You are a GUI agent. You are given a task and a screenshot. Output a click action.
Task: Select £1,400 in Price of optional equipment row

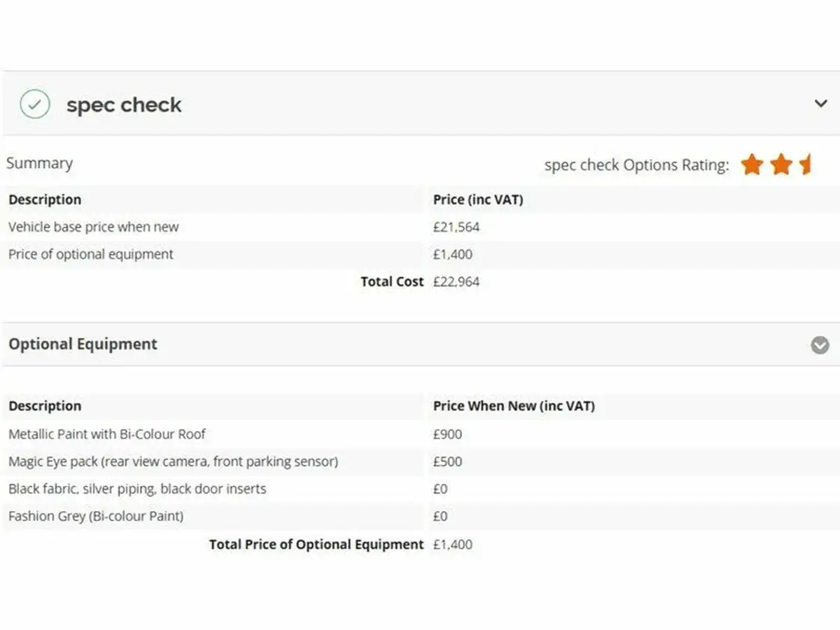point(453,254)
